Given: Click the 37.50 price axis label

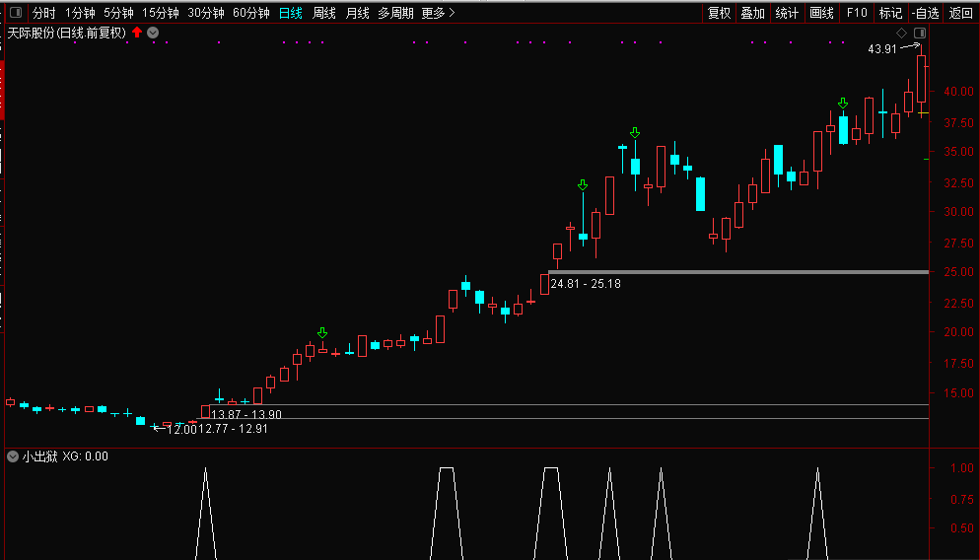Looking at the screenshot, I should [x=958, y=122].
